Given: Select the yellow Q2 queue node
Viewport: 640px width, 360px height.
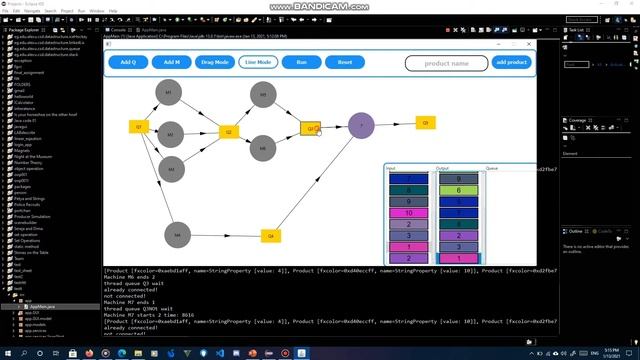Looking at the screenshot, I should (x=229, y=132).
